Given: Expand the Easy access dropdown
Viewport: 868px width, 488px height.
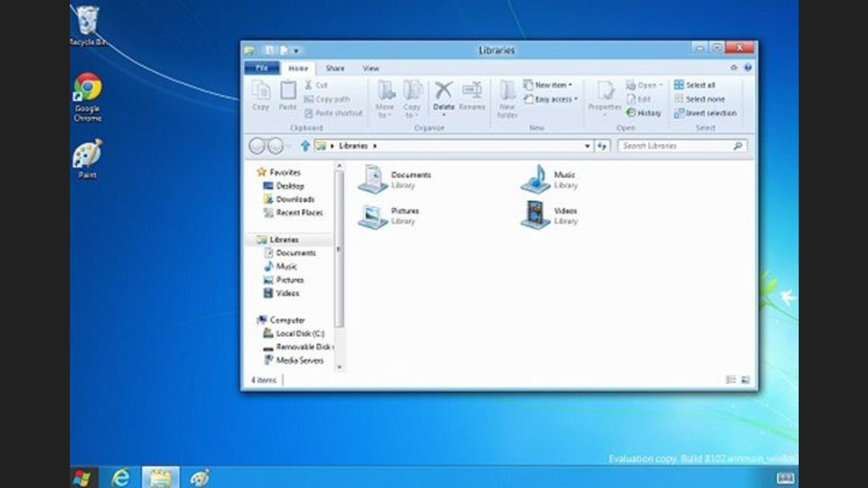Looking at the screenshot, I should (546, 98).
